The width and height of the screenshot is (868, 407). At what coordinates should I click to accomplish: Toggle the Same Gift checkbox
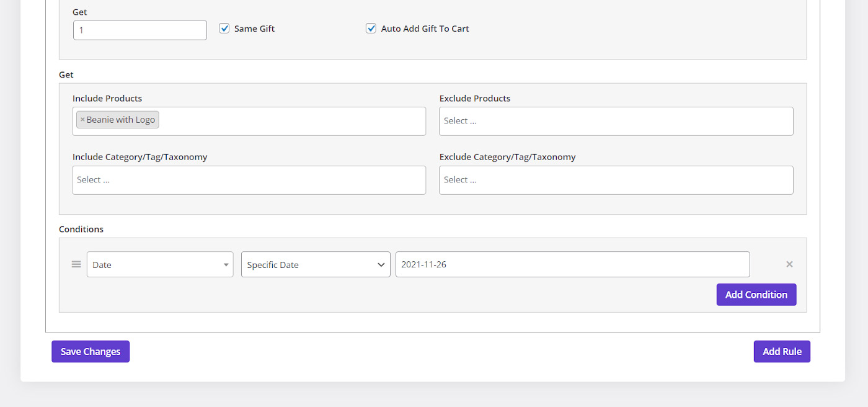click(224, 29)
